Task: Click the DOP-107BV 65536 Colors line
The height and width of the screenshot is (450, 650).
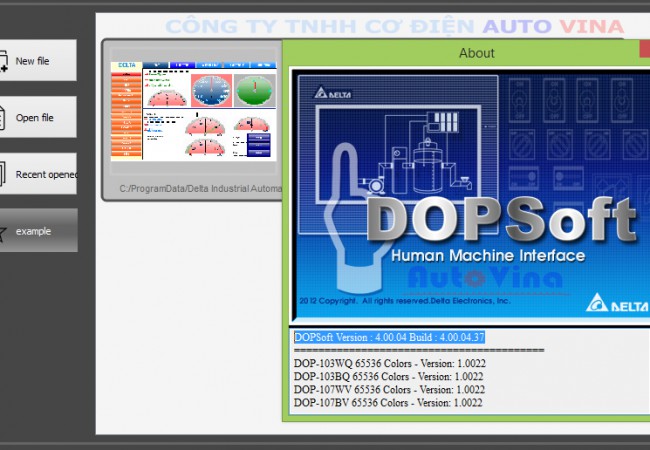Action: point(388,402)
